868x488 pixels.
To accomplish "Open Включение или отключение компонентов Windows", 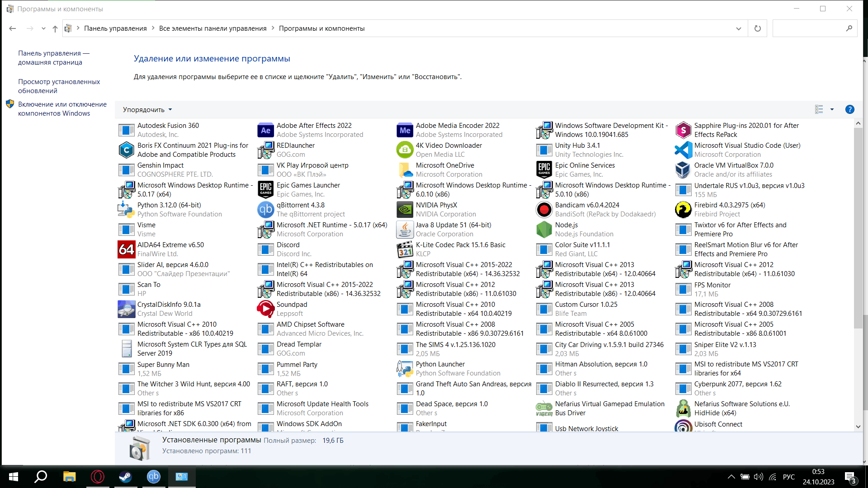I will coord(62,109).
